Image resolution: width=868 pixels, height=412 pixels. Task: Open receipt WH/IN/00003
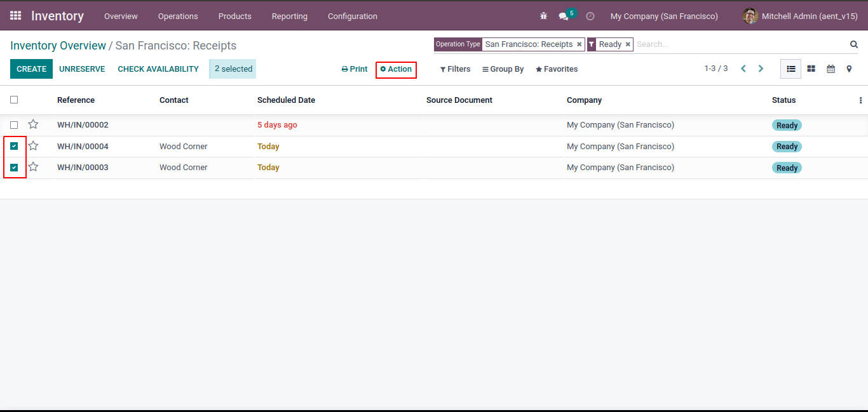83,168
